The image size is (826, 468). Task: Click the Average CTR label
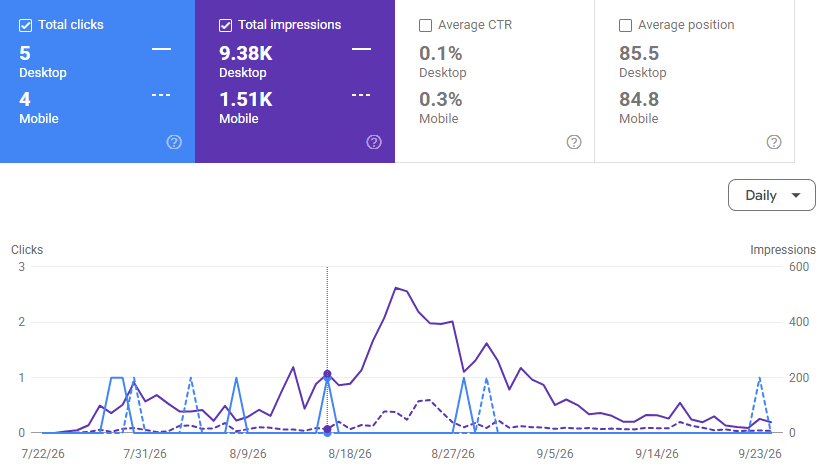[475, 25]
